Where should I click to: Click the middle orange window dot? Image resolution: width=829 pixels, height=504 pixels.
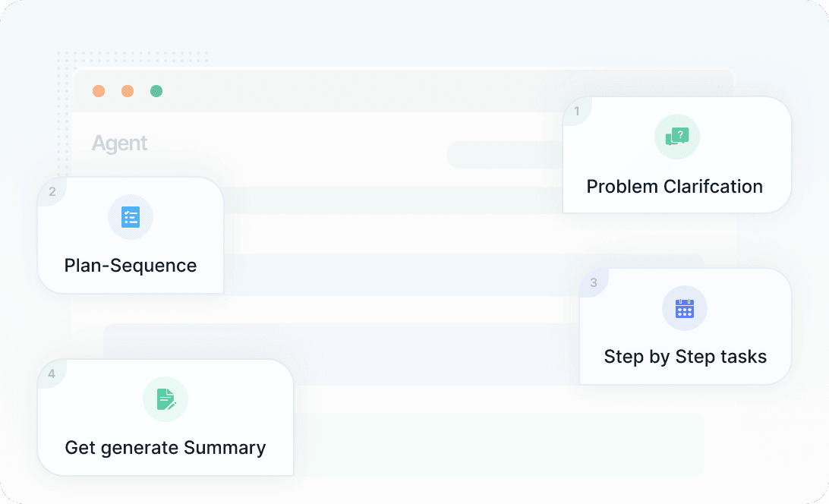click(x=128, y=91)
